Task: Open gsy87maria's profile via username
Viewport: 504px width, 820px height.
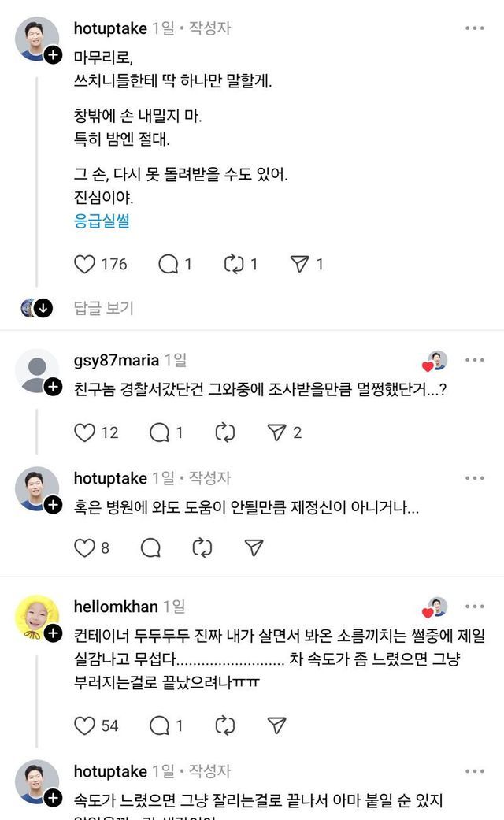Action: point(117,361)
